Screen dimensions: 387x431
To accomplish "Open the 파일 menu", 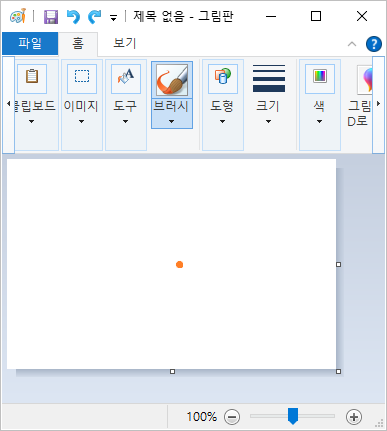I will tap(30, 43).
